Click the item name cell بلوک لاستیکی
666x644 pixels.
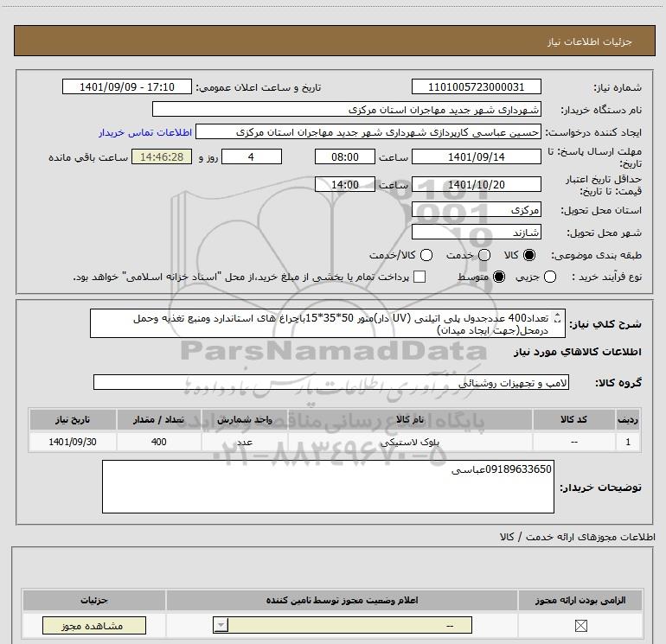pyautogui.click(x=410, y=442)
